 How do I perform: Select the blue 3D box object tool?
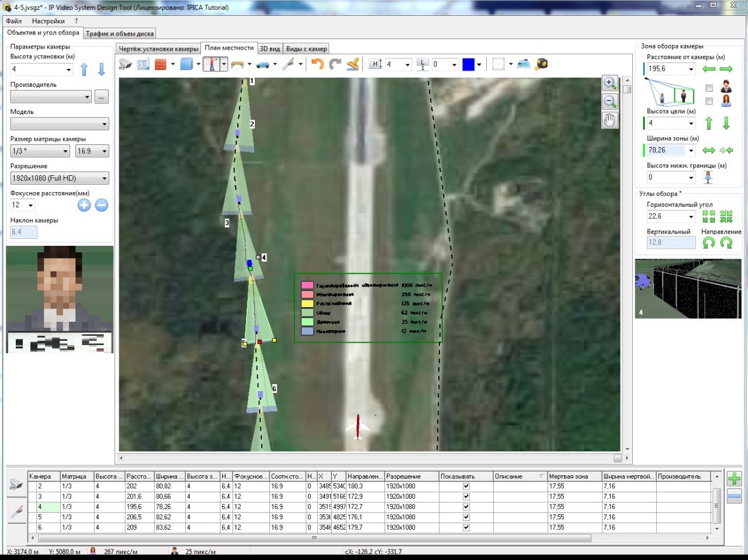click(x=186, y=64)
